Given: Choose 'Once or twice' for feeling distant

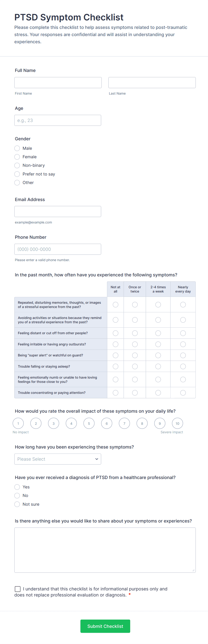Looking at the screenshot, I should [135, 333].
